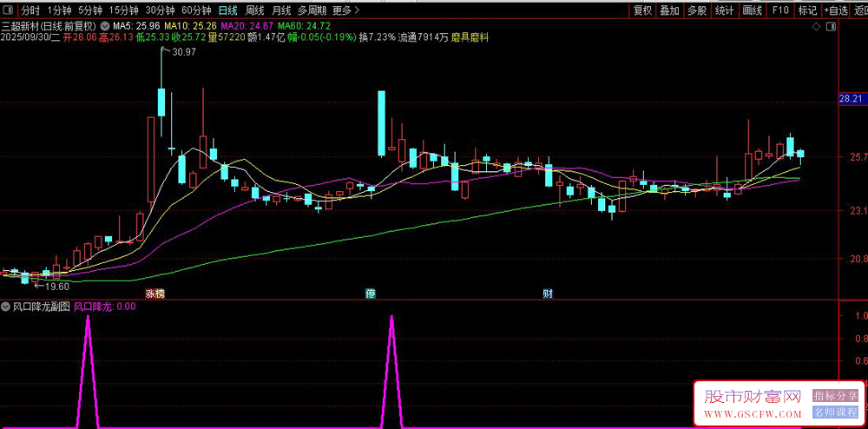
Task: Open the 指标分享 link
Action: 835,395
